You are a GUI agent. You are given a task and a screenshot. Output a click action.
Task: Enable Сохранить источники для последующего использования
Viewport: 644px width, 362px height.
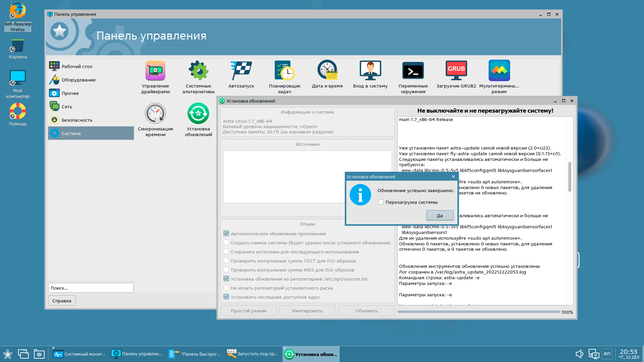click(x=226, y=252)
